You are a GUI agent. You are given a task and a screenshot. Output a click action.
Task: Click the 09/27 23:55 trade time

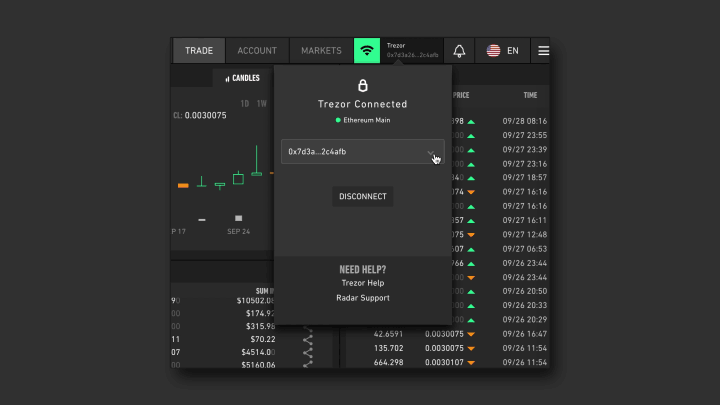[524, 135]
